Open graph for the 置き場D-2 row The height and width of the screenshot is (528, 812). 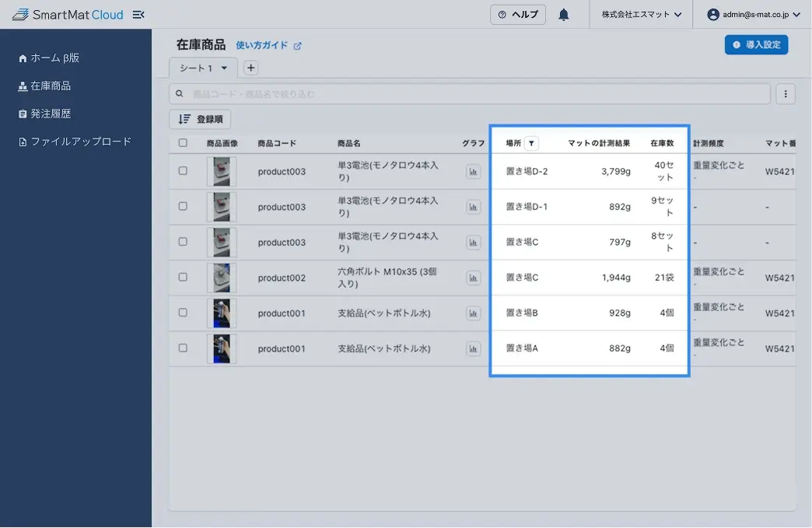pos(473,171)
